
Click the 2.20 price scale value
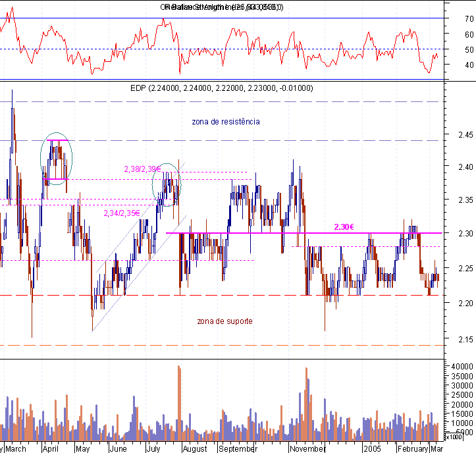click(465, 303)
